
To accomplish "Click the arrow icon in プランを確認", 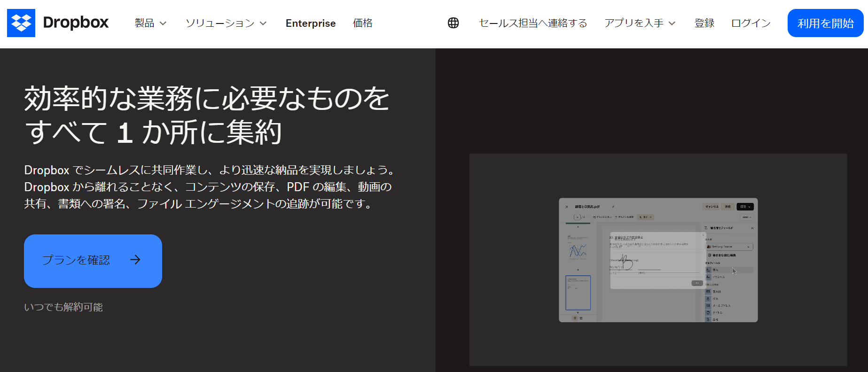I will [x=135, y=260].
